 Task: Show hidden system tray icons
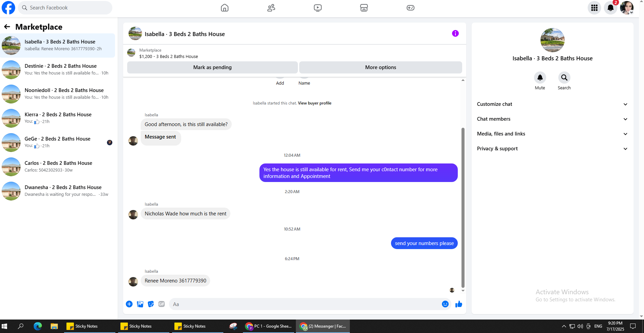[x=564, y=326]
